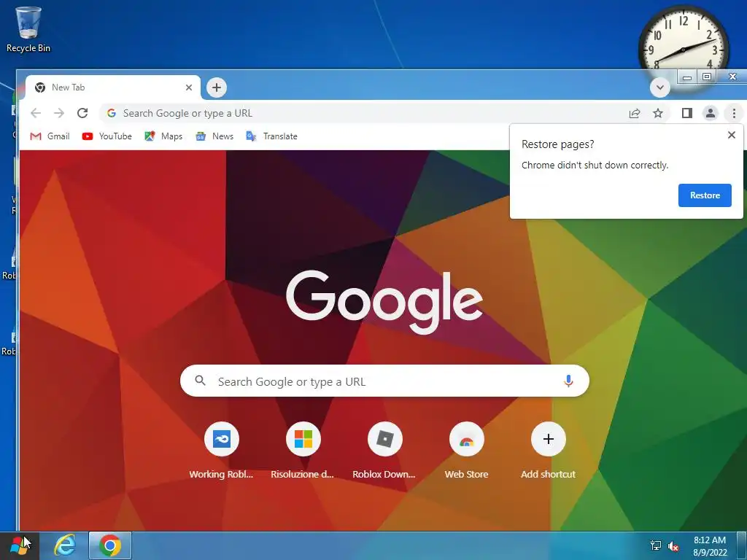Reload the page
Image resolution: width=747 pixels, height=560 pixels.
[82, 113]
